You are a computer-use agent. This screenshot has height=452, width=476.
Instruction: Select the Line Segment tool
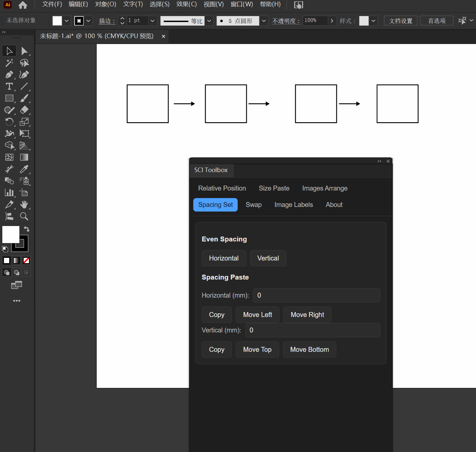24,86
